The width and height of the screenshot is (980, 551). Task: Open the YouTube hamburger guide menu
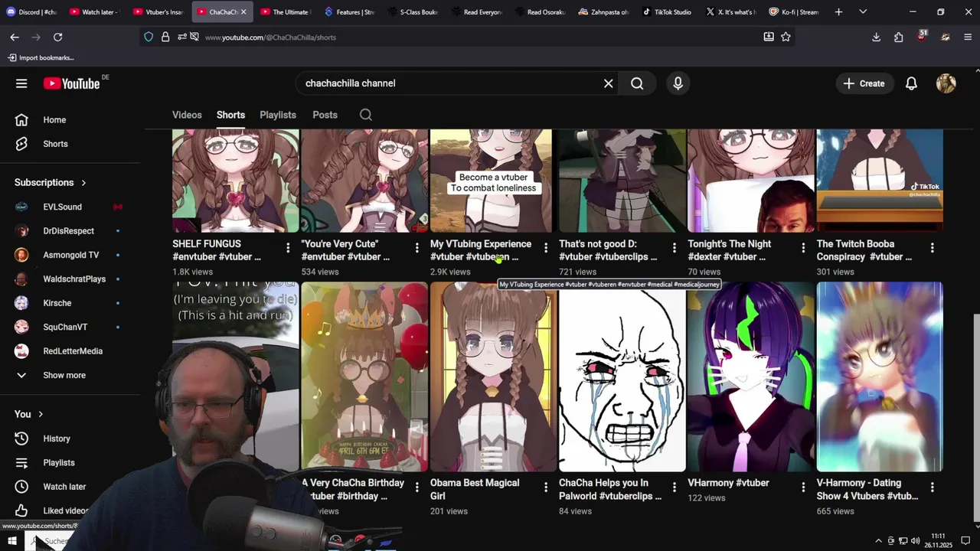pos(21,83)
